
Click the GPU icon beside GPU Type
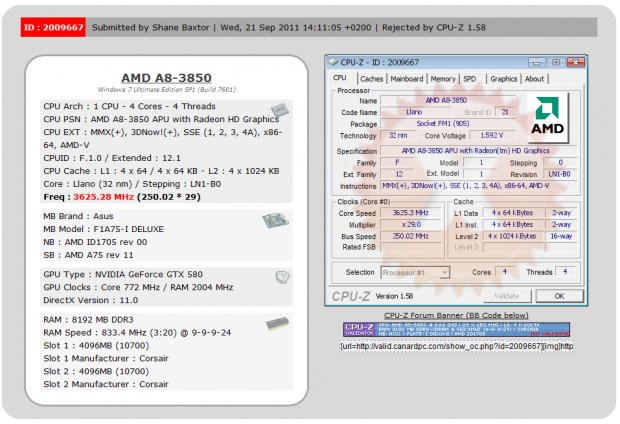(282, 277)
